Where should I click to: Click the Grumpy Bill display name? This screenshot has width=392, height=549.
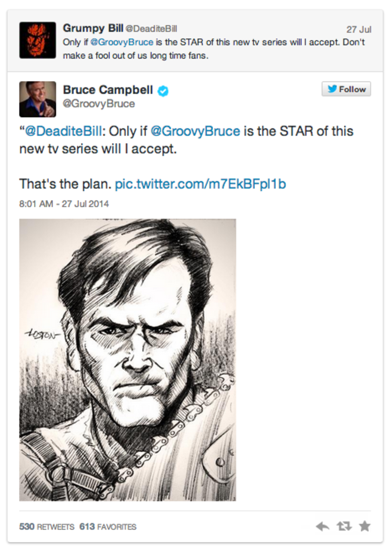(93, 28)
